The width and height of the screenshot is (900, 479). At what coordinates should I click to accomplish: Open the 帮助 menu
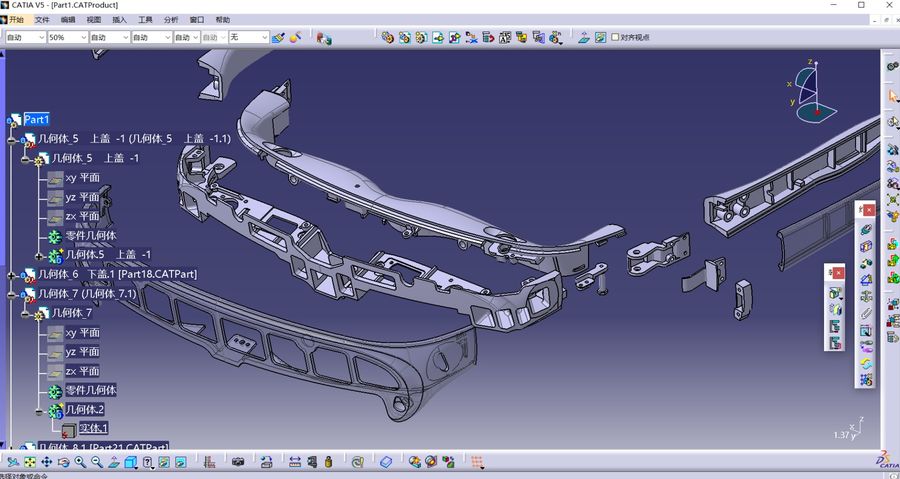tap(223, 20)
